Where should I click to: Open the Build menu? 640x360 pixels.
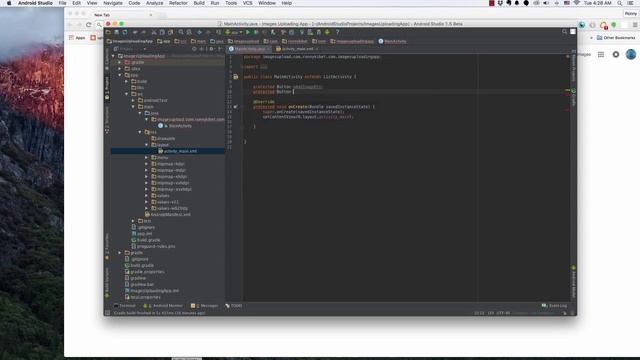coord(199,3)
